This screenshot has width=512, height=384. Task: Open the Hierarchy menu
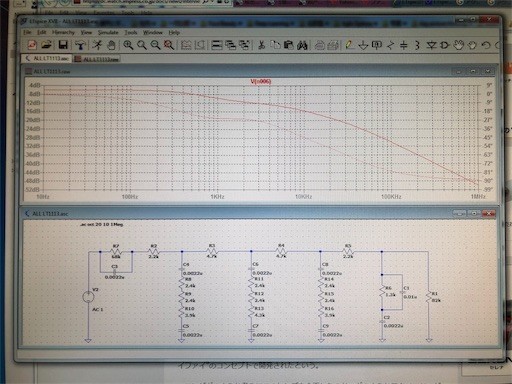point(63,32)
